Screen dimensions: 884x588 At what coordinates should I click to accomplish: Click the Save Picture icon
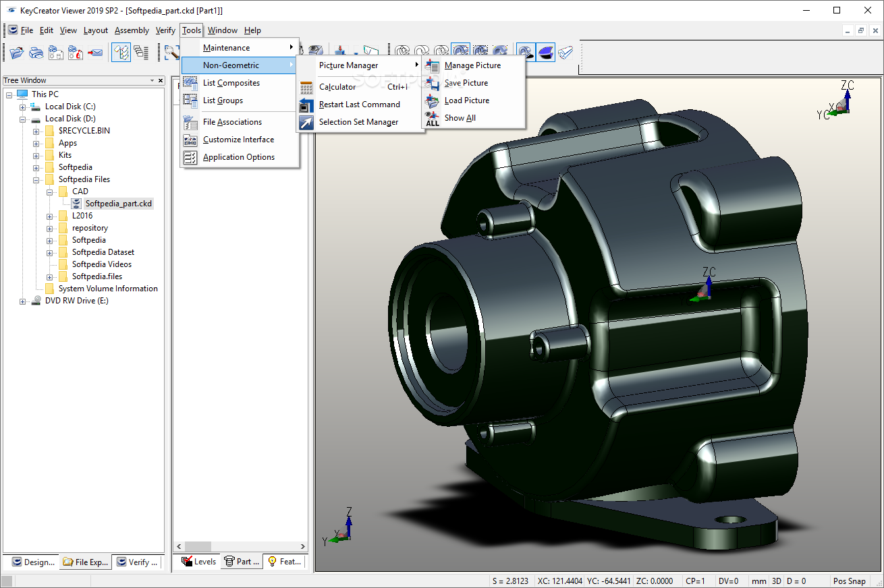point(433,83)
